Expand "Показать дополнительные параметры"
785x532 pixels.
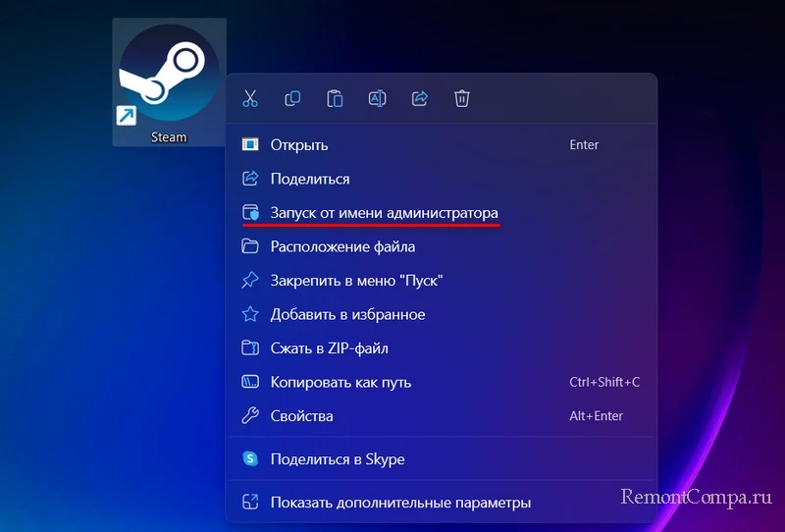[x=400, y=503]
